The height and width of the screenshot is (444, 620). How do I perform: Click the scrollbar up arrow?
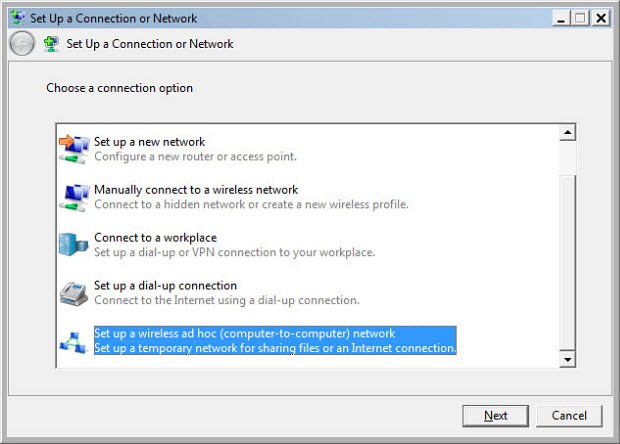pos(567,132)
